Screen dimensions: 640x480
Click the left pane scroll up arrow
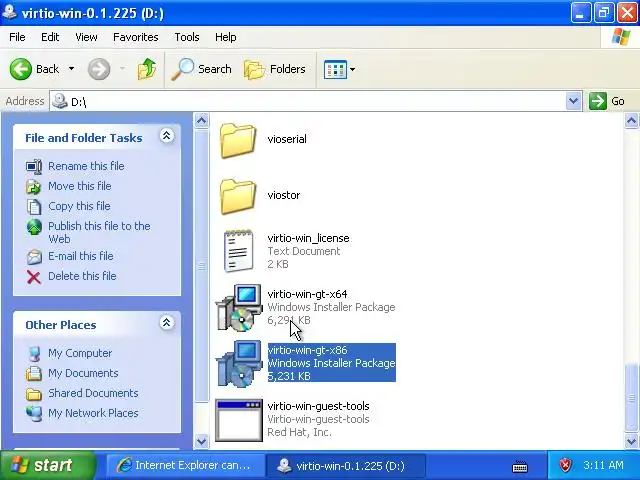(201, 121)
